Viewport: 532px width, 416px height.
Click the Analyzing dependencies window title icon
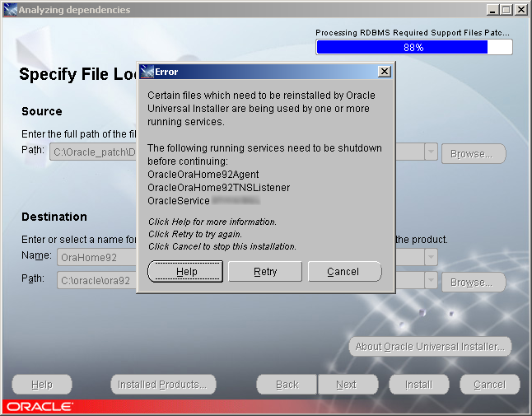pyautogui.click(x=11, y=10)
